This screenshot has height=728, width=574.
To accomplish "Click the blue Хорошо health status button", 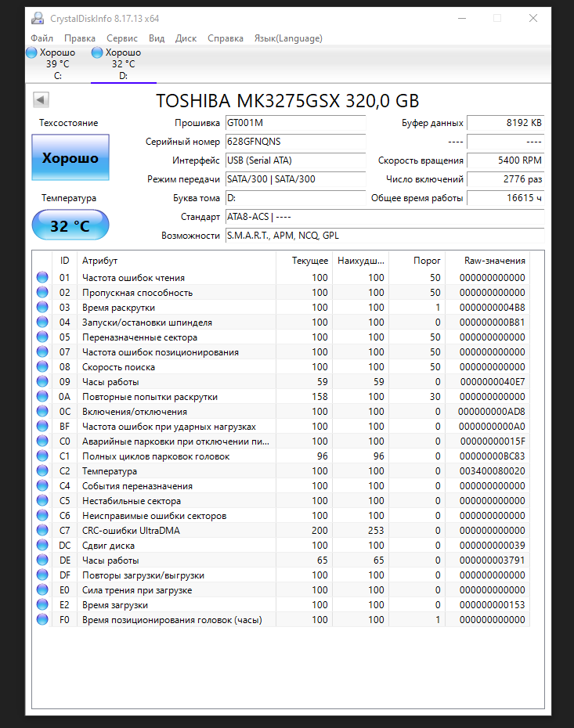I will 70,157.
